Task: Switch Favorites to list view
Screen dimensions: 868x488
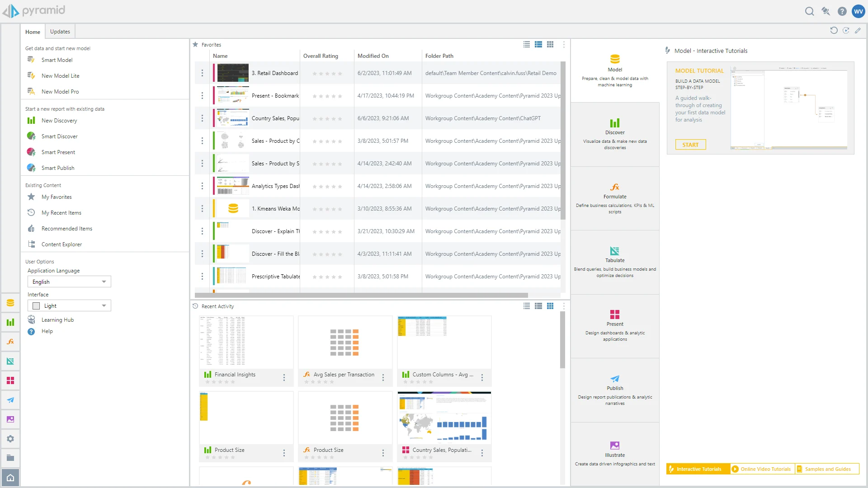Action: (526, 44)
